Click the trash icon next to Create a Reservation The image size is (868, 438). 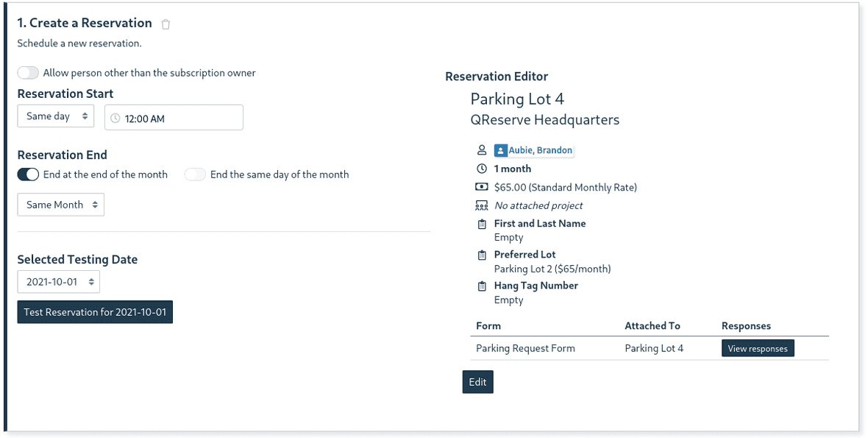(165, 24)
